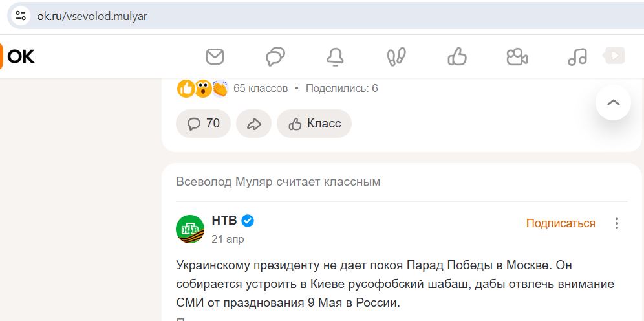Open the messages envelope icon
This screenshot has height=321, width=644.
(215, 57)
